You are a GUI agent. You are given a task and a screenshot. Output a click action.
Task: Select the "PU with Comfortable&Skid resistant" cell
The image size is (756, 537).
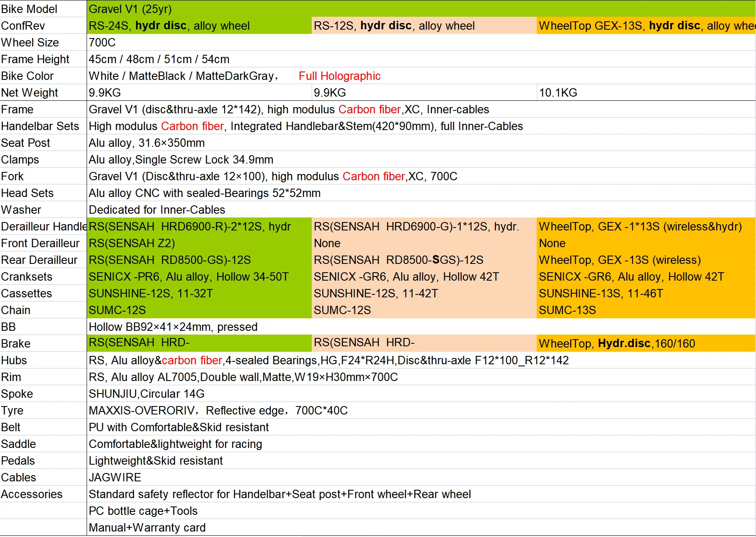click(x=421, y=427)
